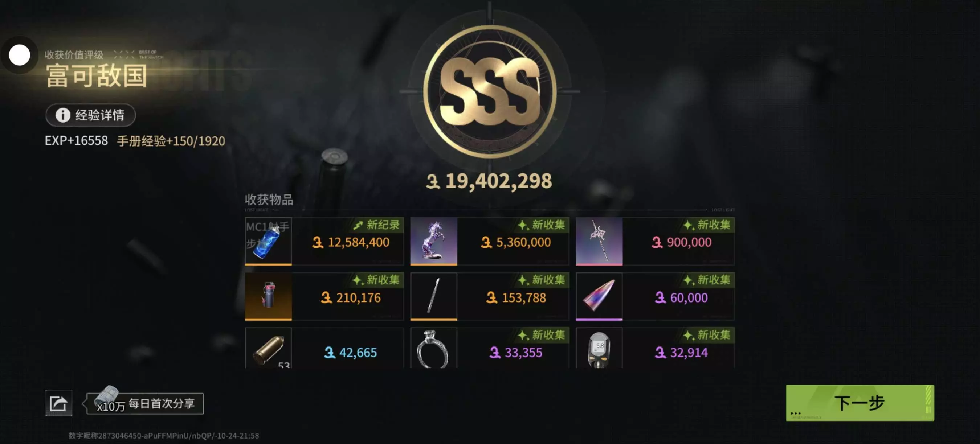Select the bullet ammo item icon
This screenshot has width=980, height=444.
tap(268, 348)
